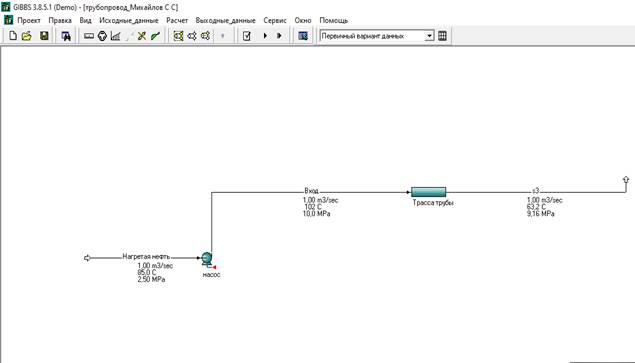This screenshot has width=635, height=363.
Task: Select the pump unit 'насос' icon
Action: 208,259
